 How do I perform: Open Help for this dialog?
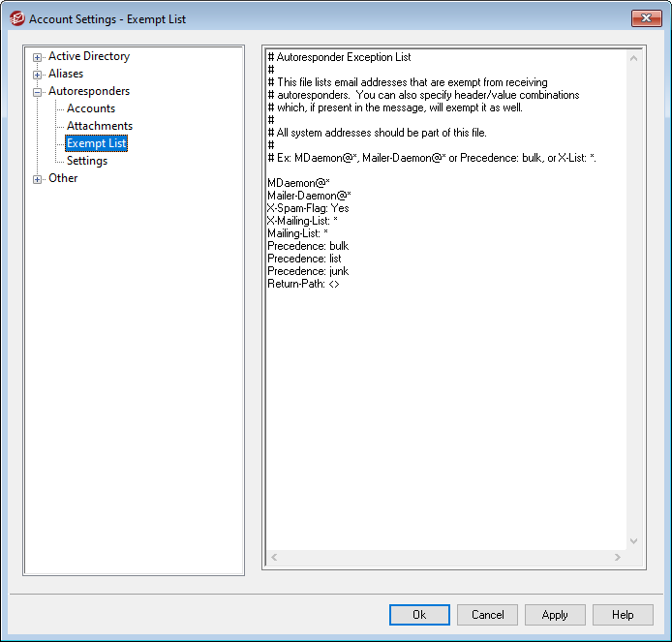623,615
